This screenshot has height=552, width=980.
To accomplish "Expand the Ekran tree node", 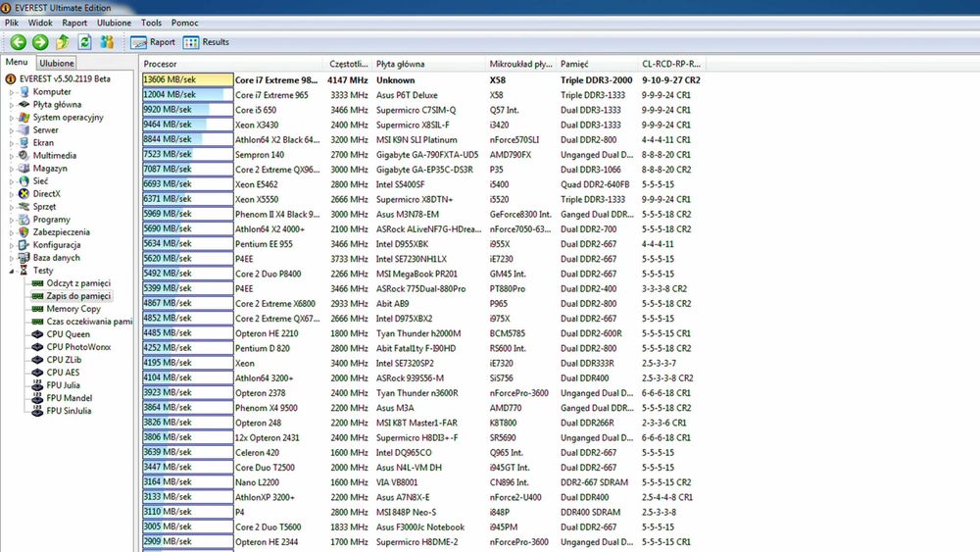I will tap(11, 143).
